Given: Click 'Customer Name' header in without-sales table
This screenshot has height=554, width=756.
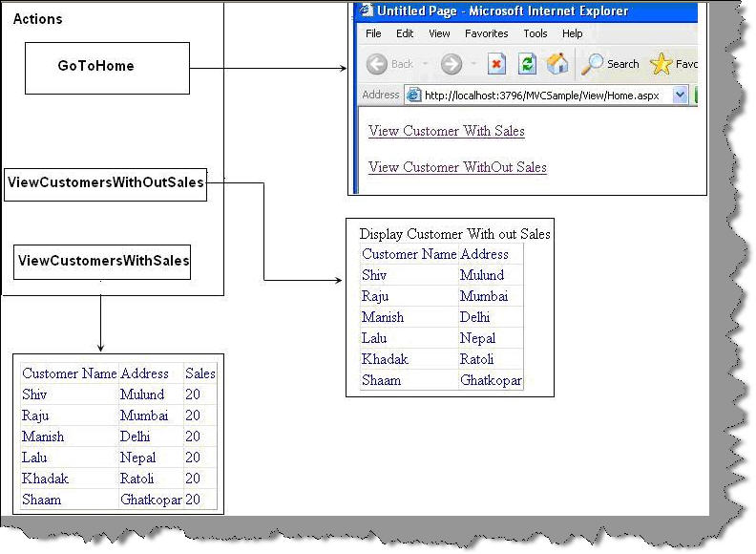Looking at the screenshot, I should [409, 254].
